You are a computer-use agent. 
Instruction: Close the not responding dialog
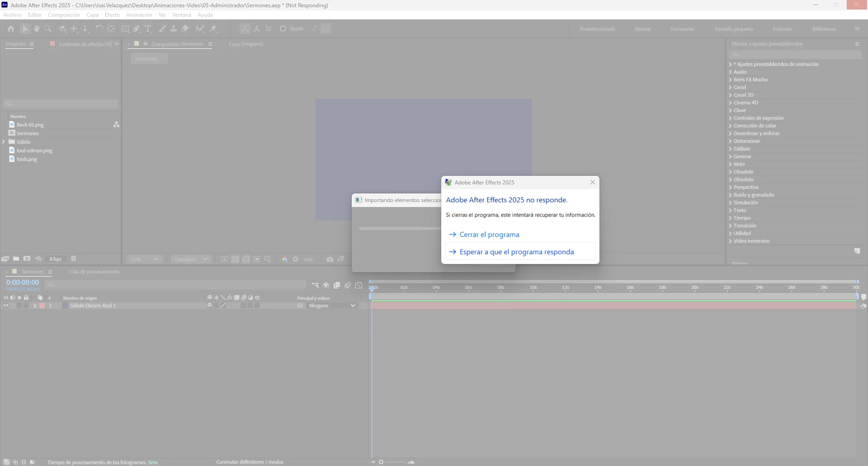tap(592, 182)
